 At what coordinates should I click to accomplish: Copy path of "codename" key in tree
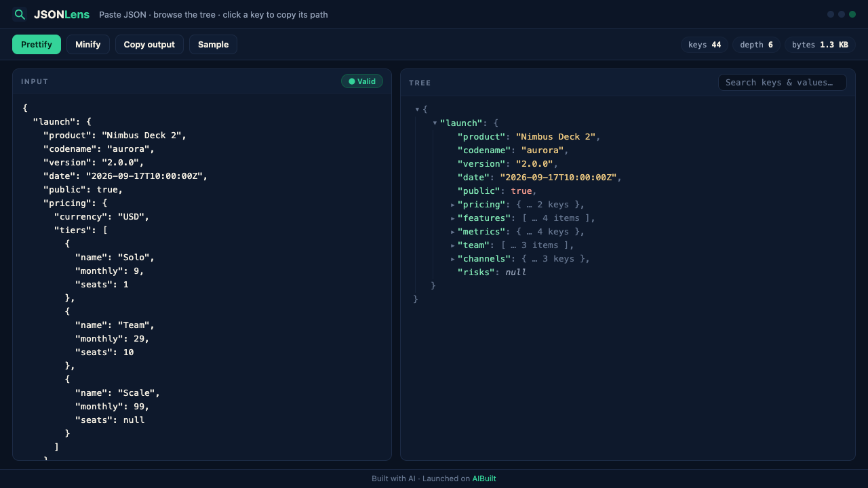(x=484, y=150)
